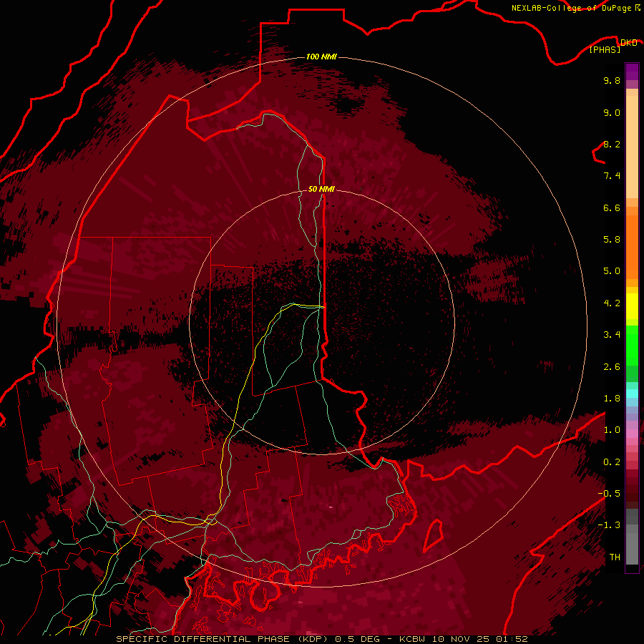The width and height of the screenshot is (644, 644).
Task: Click the purple band at top of color bar
Action: (x=632, y=72)
